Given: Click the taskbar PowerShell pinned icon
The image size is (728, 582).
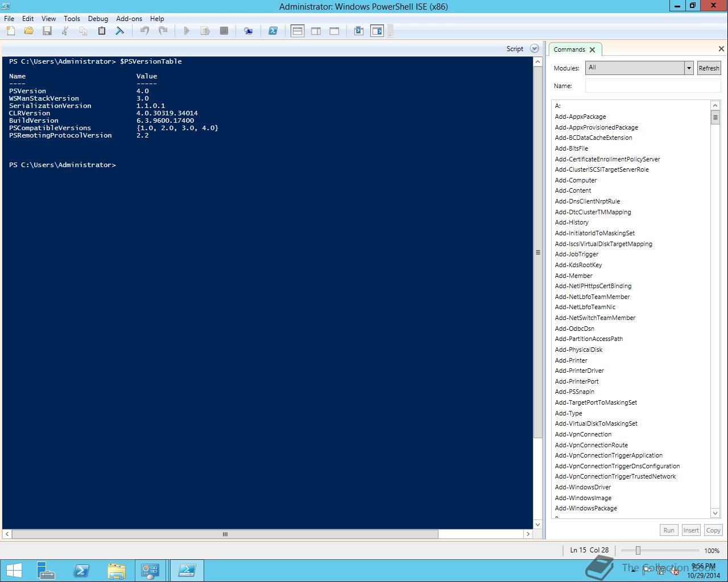Looking at the screenshot, I should 81,571.
